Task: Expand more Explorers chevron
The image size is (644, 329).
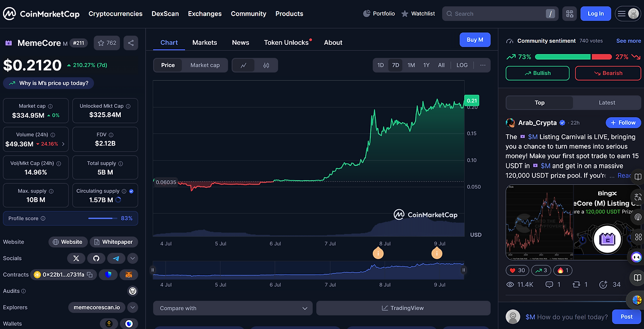Action: pos(133,307)
